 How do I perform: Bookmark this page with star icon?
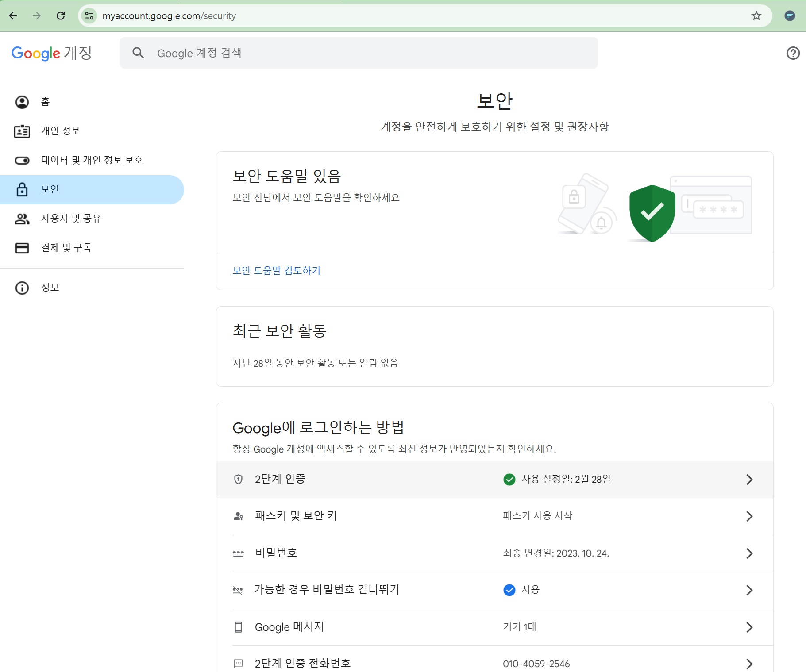point(756,16)
